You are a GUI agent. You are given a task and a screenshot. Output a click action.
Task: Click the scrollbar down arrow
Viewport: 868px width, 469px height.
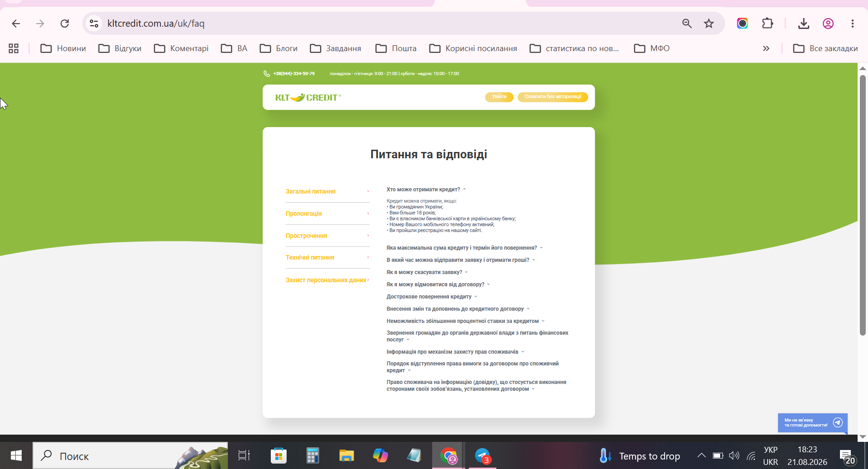click(863, 437)
